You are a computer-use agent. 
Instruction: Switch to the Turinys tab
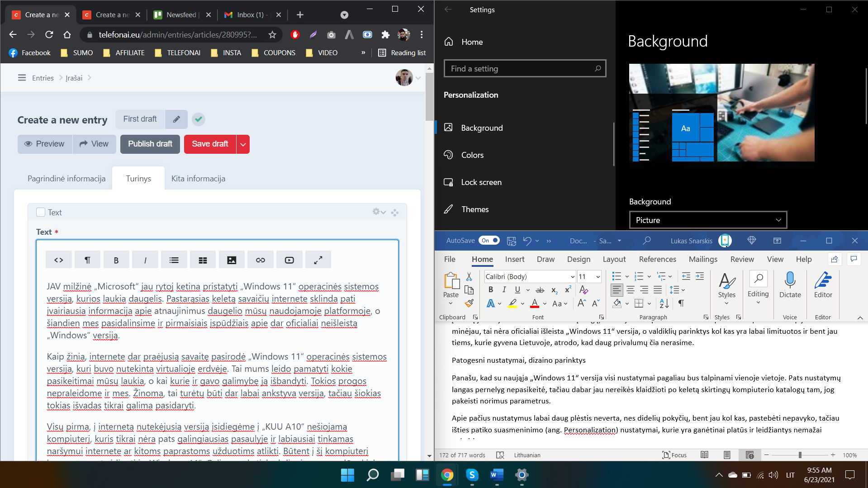(x=138, y=179)
